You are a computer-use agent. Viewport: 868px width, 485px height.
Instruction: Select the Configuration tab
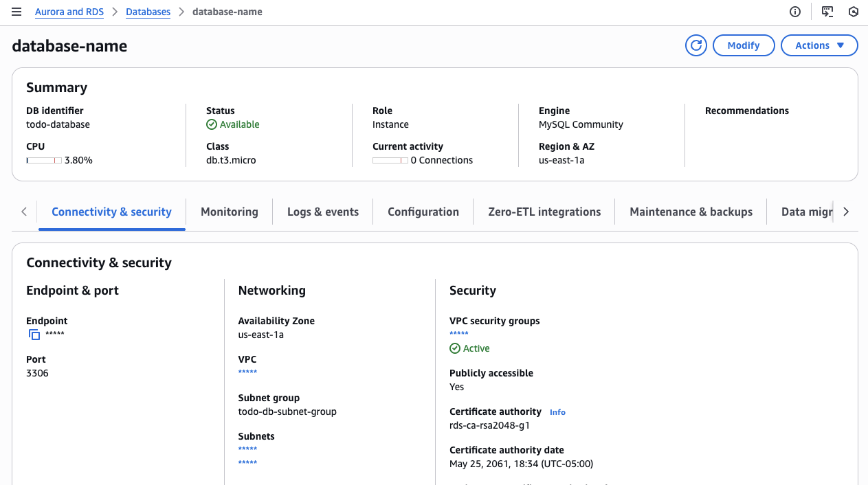coord(423,212)
